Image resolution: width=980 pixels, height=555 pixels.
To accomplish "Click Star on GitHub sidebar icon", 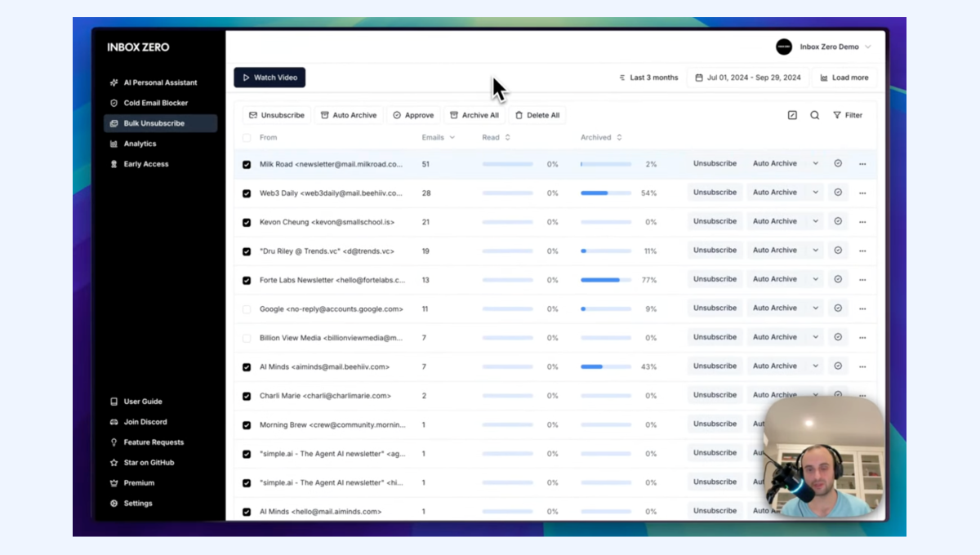I will 114,463.
